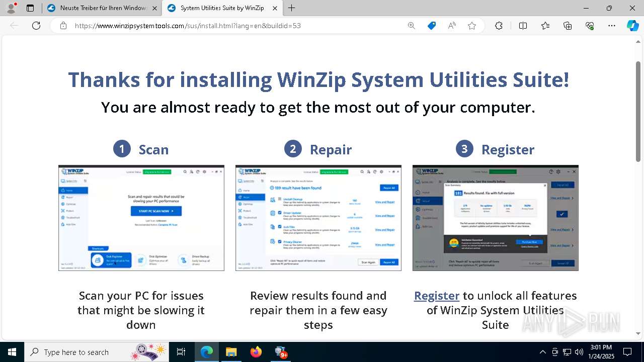This screenshot has height=362, width=644.
Task: Click the scrollbar down arrow
Action: click(x=638, y=334)
